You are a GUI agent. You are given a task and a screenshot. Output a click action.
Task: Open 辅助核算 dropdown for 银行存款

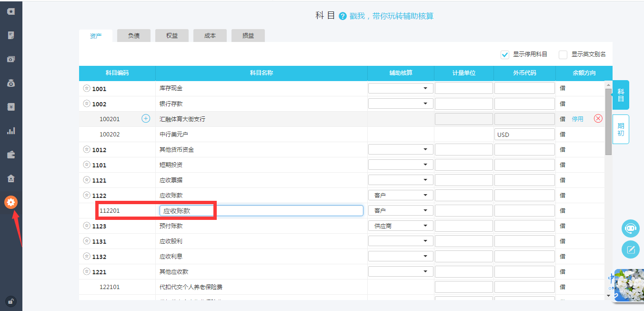click(401, 104)
